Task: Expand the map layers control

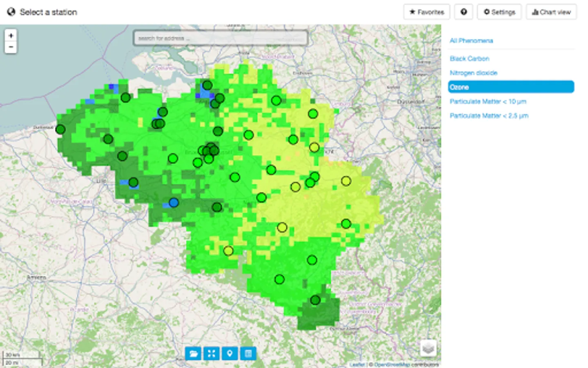Action: 428,348
